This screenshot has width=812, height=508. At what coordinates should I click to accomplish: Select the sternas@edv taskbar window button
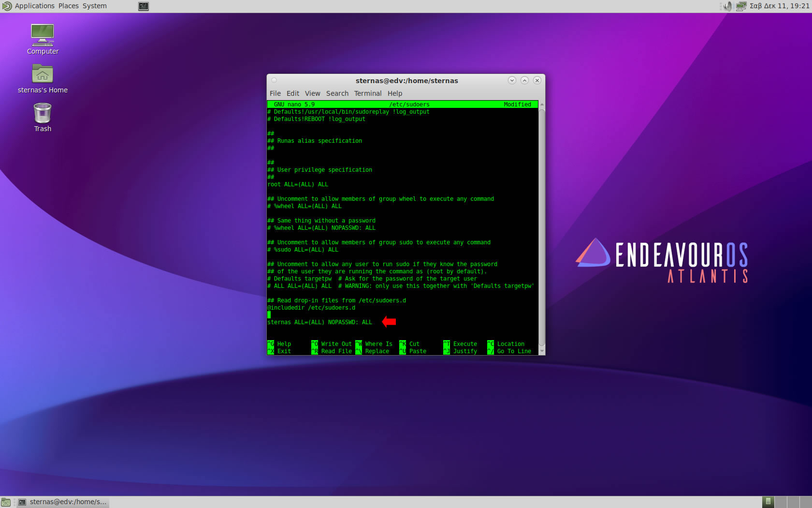pos(63,502)
